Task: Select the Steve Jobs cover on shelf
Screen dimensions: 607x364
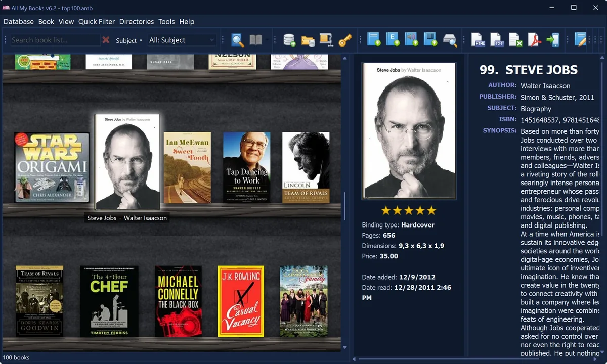Action: [x=127, y=162]
